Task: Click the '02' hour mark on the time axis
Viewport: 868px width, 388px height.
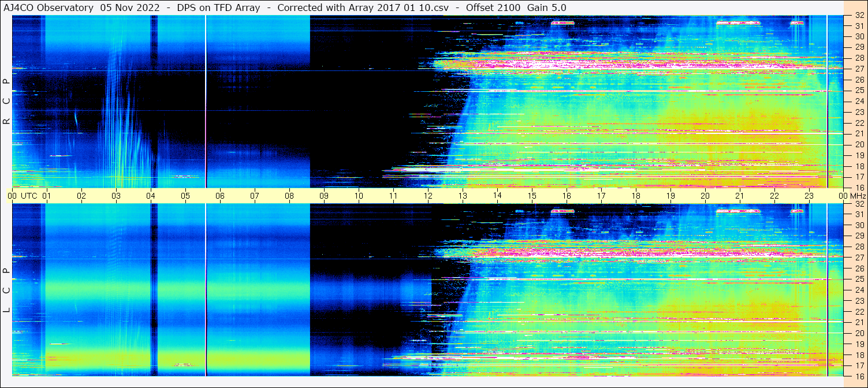Action: 81,196
